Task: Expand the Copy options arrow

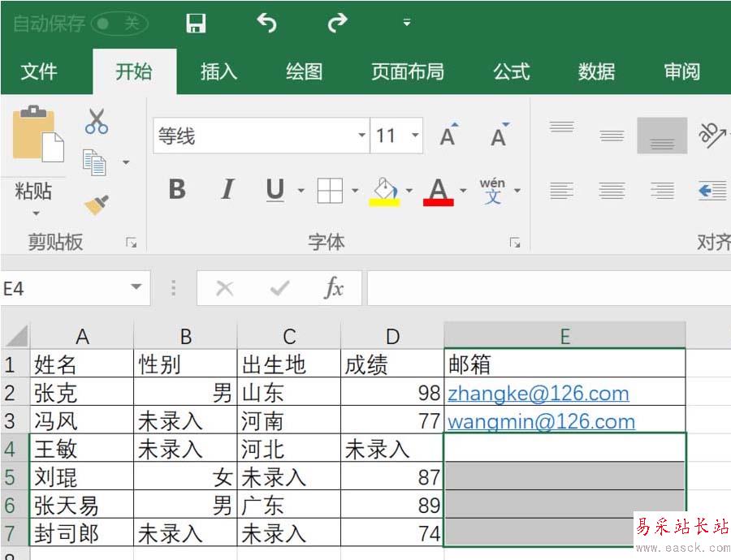Action: [126, 162]
